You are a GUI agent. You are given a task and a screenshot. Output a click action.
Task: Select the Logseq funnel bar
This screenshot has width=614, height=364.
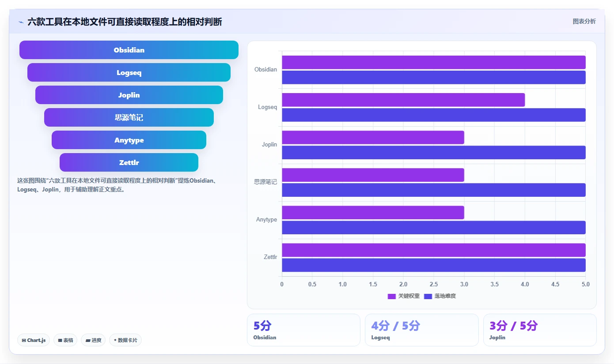click(x=129, y=72)
